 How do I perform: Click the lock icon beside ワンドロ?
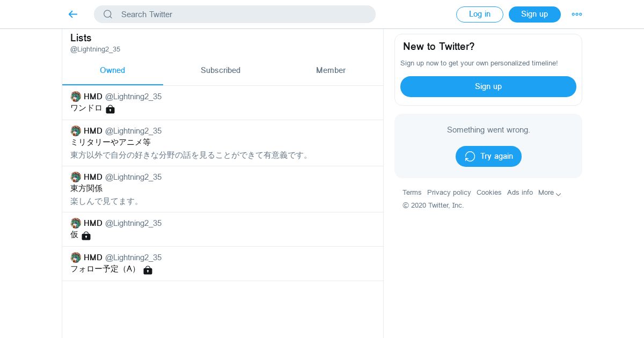click(x=110, y=109)
